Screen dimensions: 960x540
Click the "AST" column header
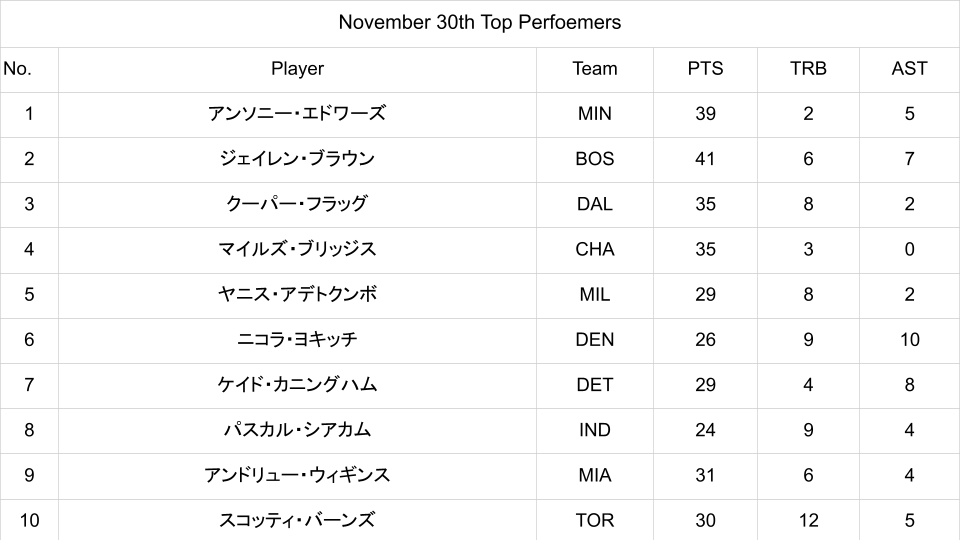(x=909, y=69)
